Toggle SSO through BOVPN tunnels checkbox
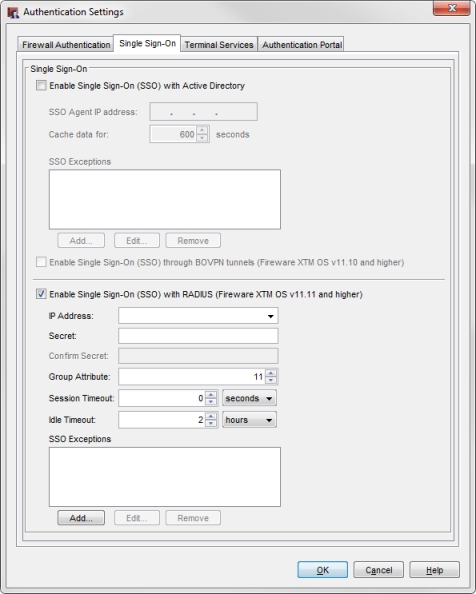 (41, 262)
